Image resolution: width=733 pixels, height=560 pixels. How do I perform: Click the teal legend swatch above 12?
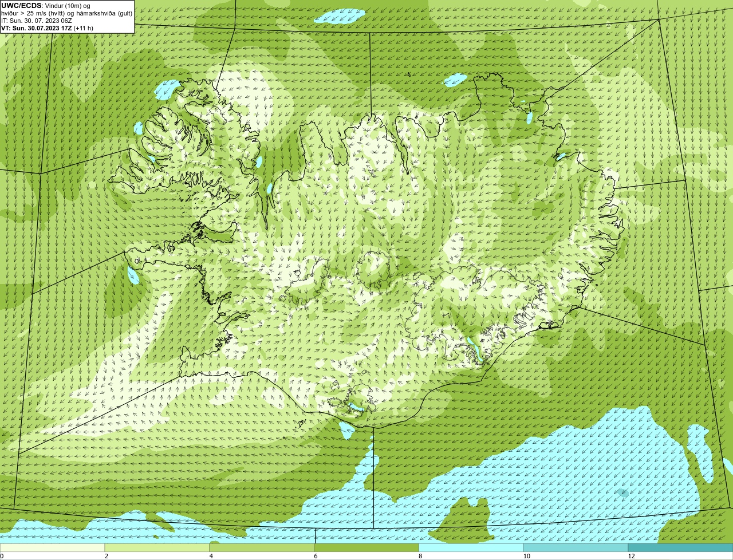click(680, 547)
